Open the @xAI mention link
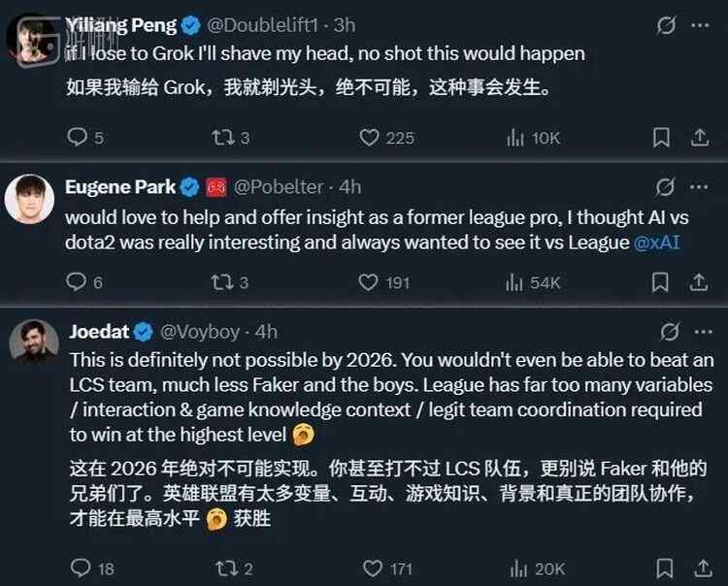728x586 pixels. (656, 243)
